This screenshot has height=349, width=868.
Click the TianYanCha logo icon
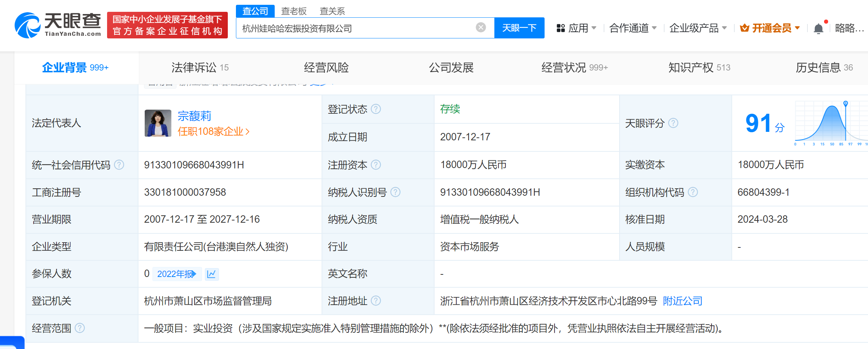pos(28,25)
